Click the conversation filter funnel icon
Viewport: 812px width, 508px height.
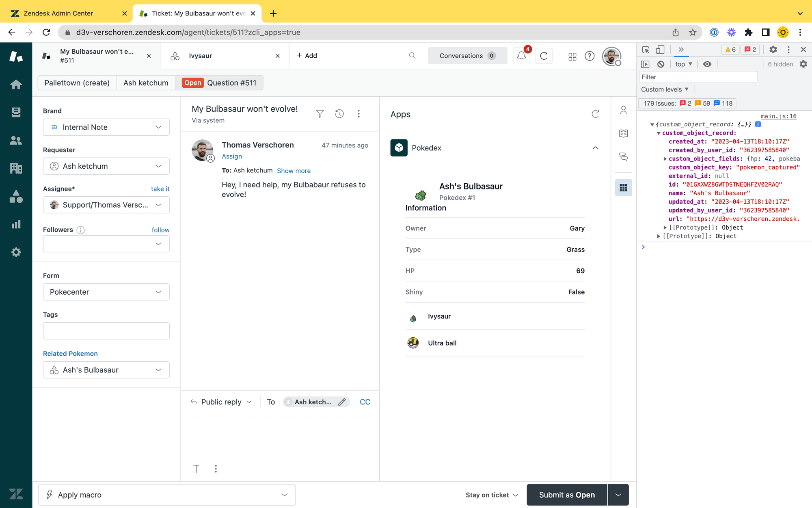[320, 114]
